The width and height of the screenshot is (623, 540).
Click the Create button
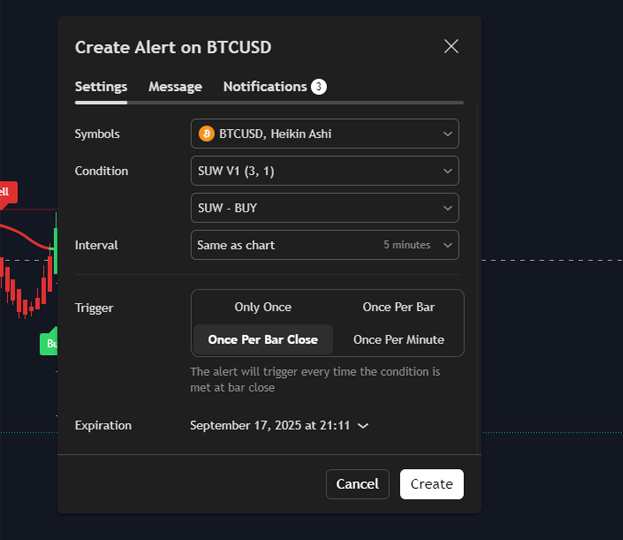click(x=431, y=484)
